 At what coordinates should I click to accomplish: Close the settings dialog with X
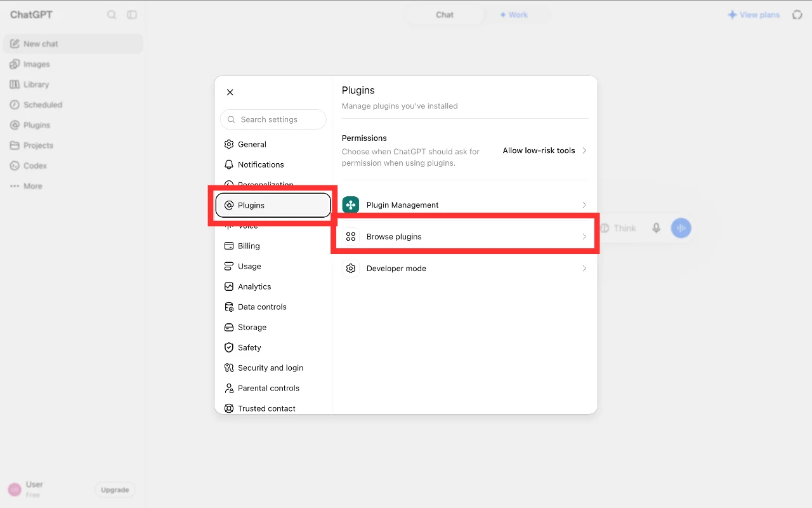(230, 92)
